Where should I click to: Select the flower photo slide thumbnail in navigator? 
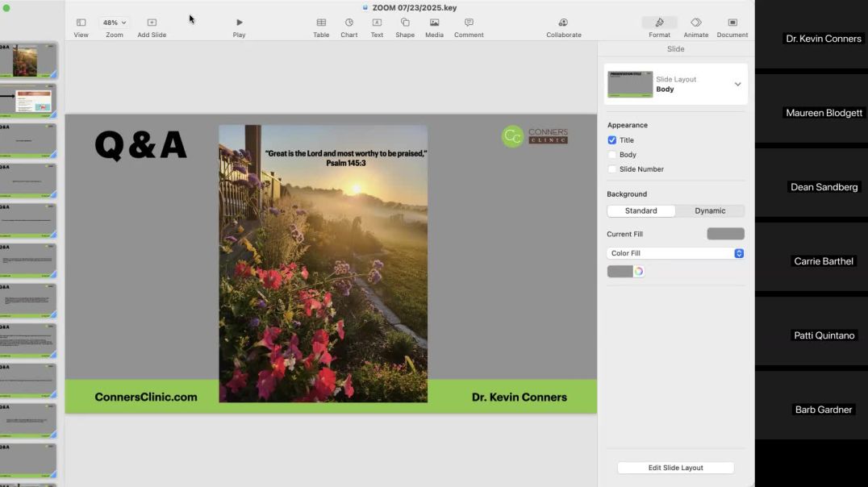pos(27,60)
